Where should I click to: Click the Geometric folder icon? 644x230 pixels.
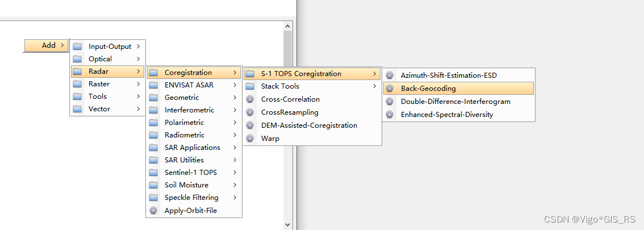tap(153, 98)
